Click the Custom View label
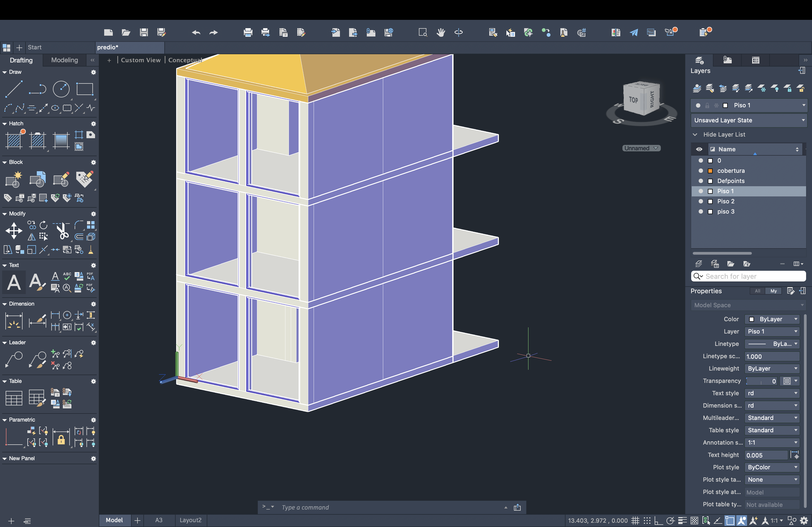 pyautogui.click(x=140, y=60)
